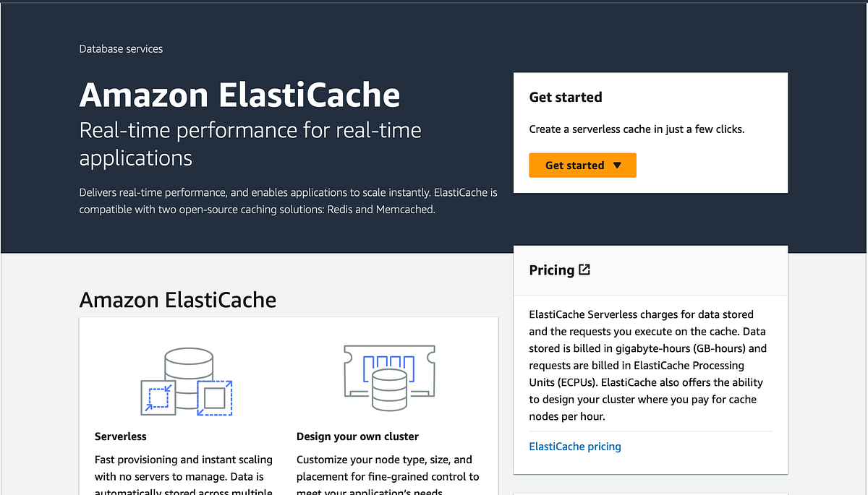Open the ElastiCache pricing link

(574, 446)
